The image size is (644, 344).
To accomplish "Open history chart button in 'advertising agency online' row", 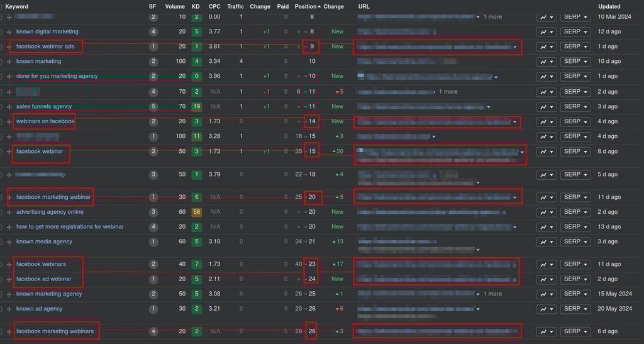I will (547, 212).
